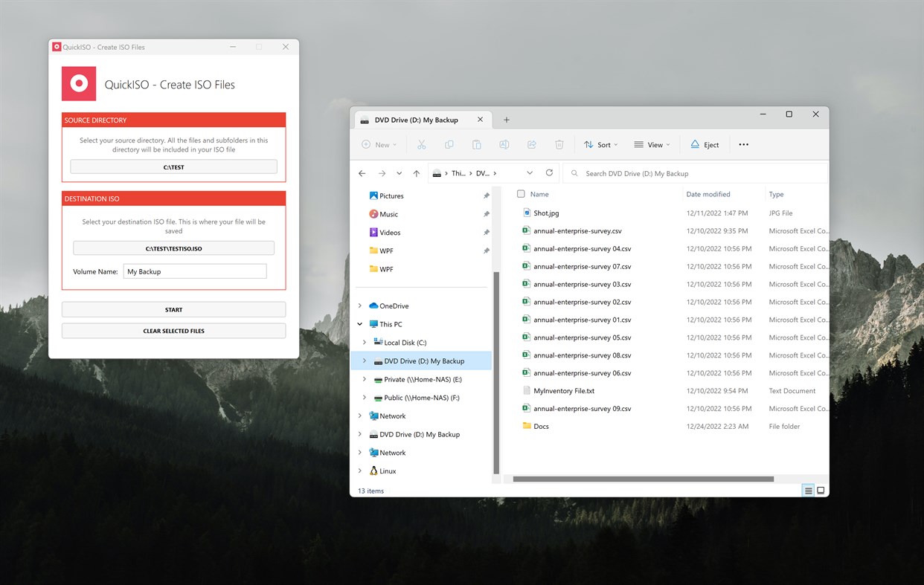
Task: Expand the Public (\\Home-NAS) (F:) node
Action: click(x=365, y=398)
